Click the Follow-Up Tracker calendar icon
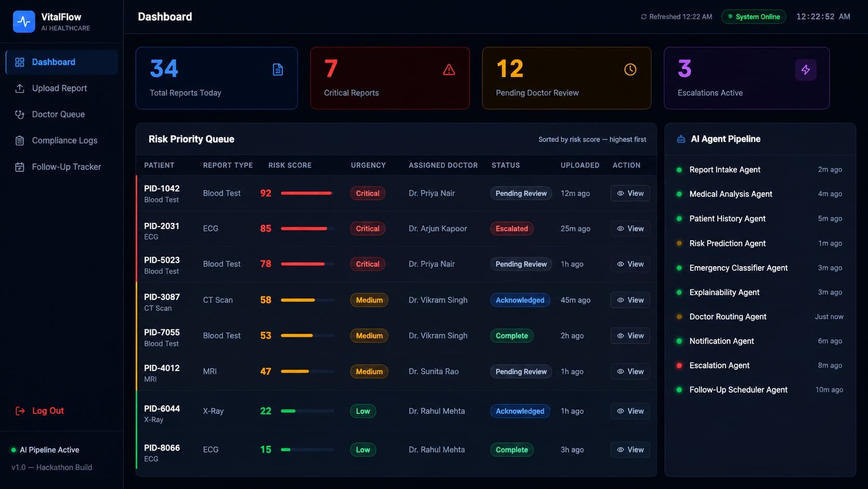The height and width of the screenshot is (489, 868). [20, 167]
